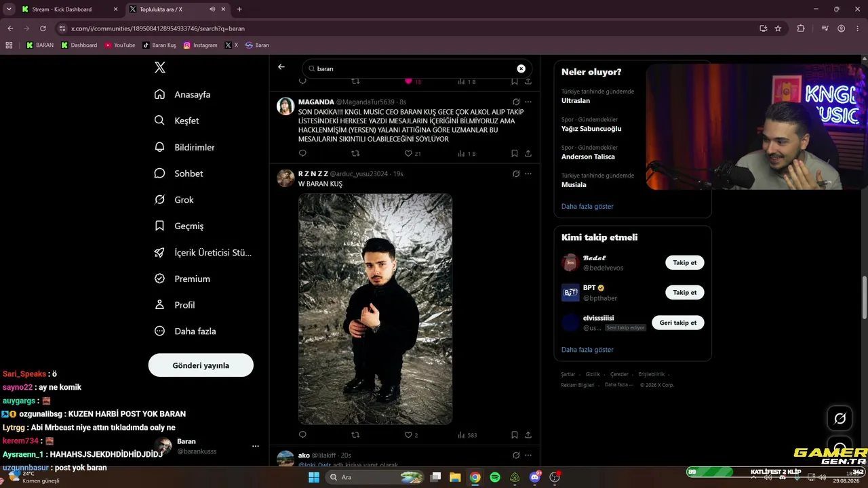The width and height of the screenshot is (868, 488).
Task: Follow BPT with Takip et
Action: pos(685,292)
